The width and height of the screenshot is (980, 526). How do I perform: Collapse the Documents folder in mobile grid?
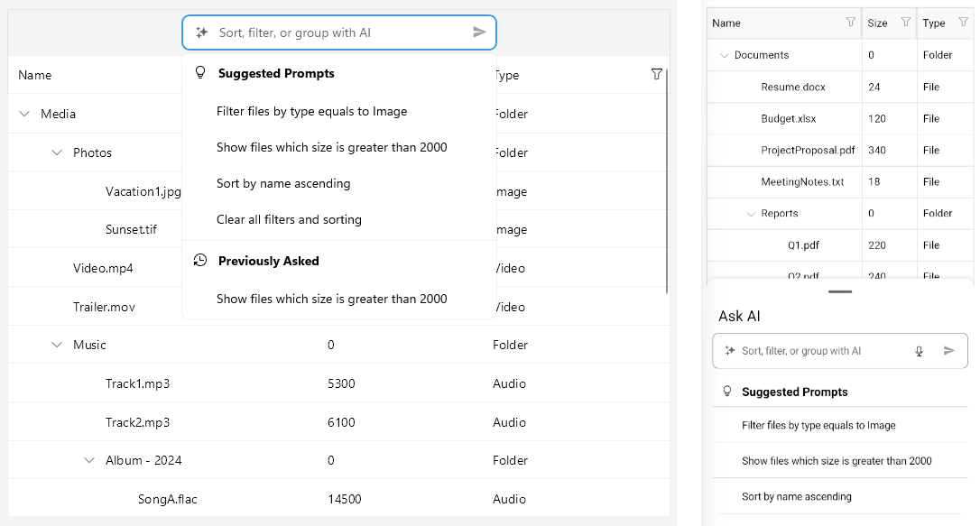coord(724,55)
